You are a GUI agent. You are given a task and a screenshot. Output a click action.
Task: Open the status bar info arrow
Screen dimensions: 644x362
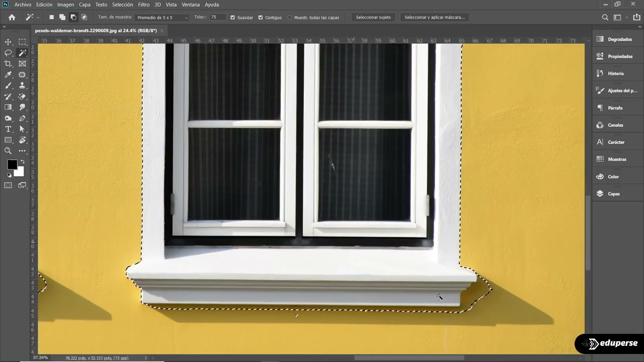click(146, 358)
